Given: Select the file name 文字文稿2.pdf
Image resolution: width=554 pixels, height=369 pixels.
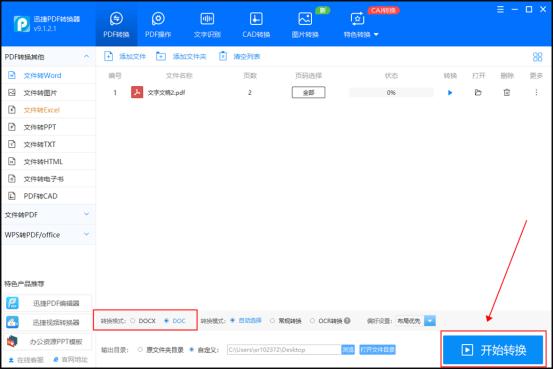Looking at the screenshot, I should tap(166, 93).
